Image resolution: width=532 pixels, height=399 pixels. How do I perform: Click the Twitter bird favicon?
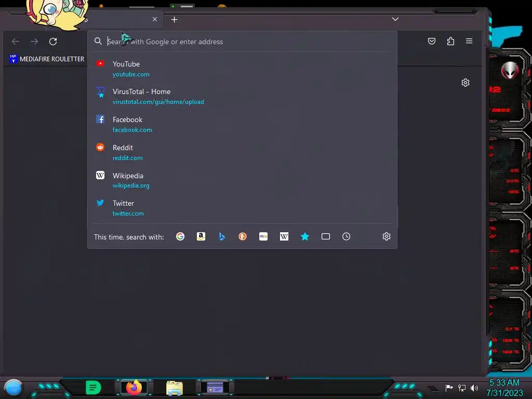(x=100, y=203)
